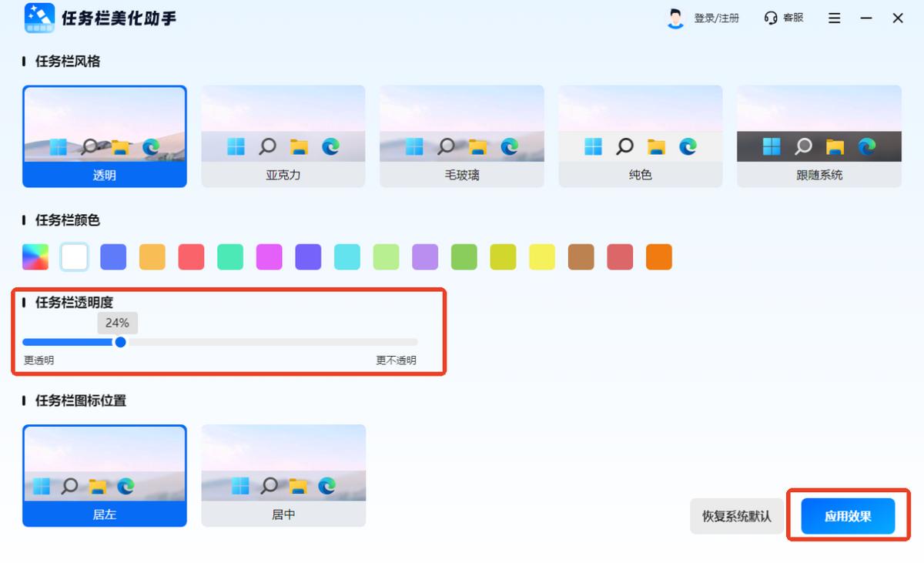Open the 登录/注册 login link

pyautogui.click(x=718, y=18)
